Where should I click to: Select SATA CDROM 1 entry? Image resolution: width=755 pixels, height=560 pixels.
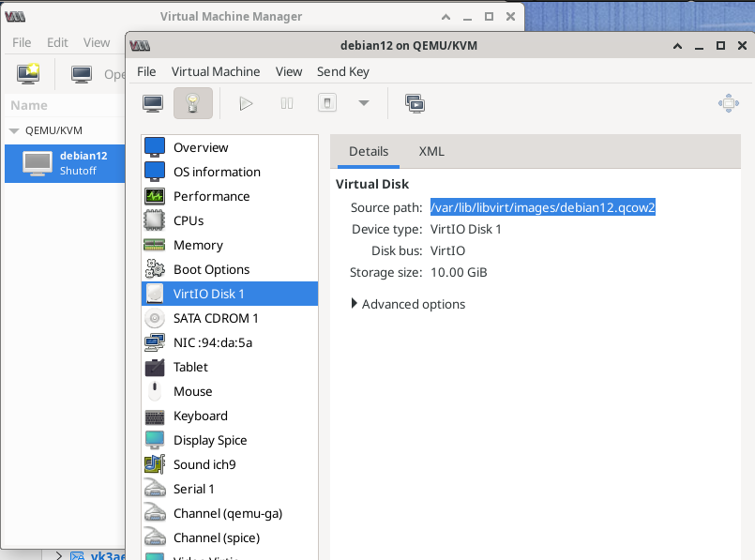coord(230,318)
